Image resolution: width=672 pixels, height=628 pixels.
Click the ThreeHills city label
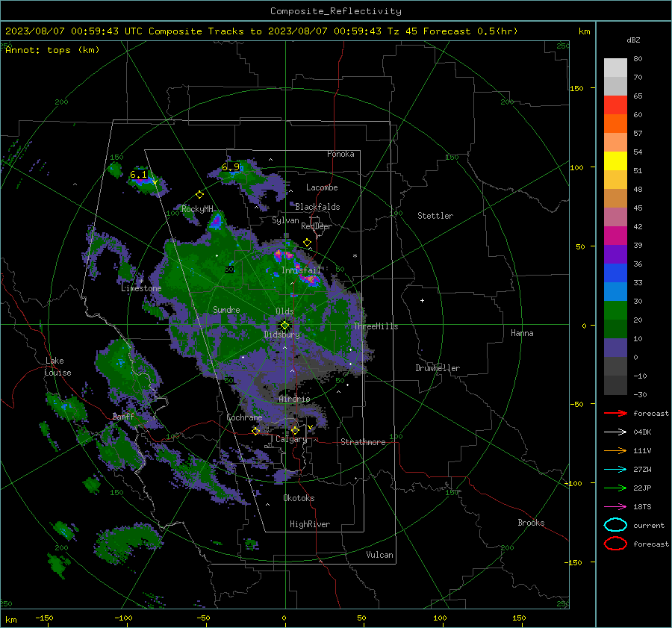point(376,326)
